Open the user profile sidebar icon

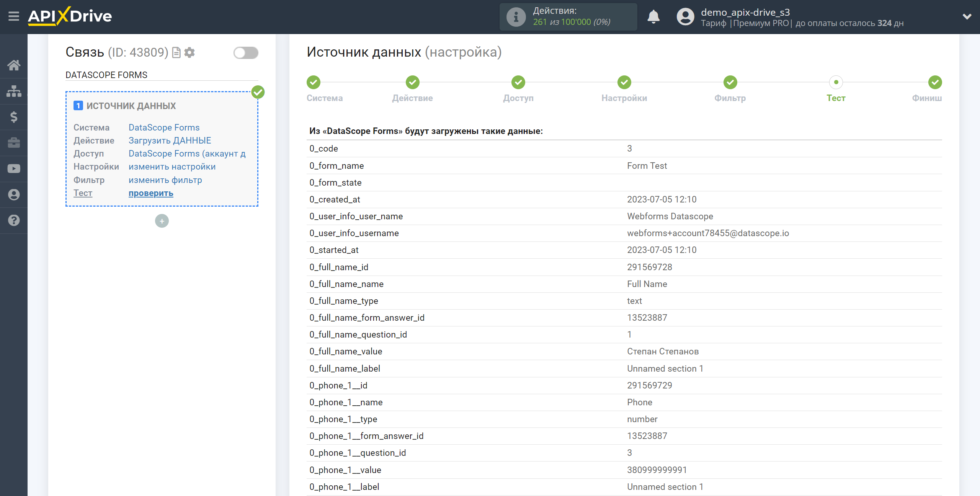pos(14,194)
